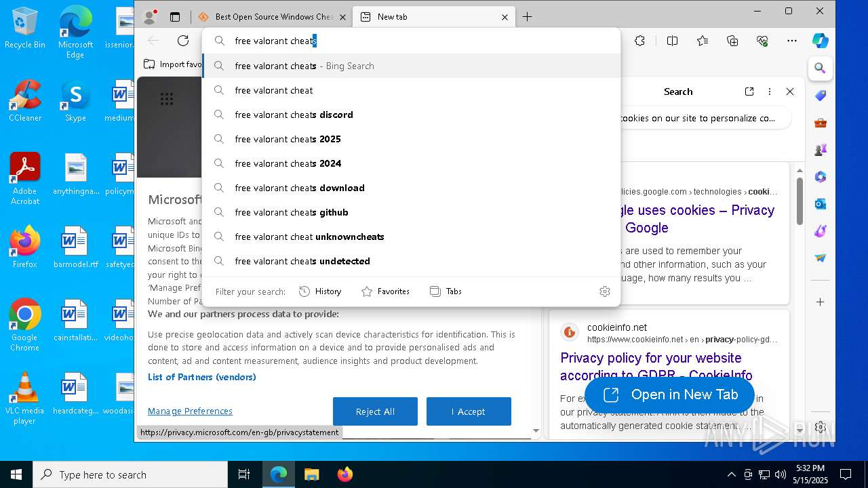The height and width of the screenshot is (488, 868).
Task: Select the New tab tab
Action: [x=434, y=17]
